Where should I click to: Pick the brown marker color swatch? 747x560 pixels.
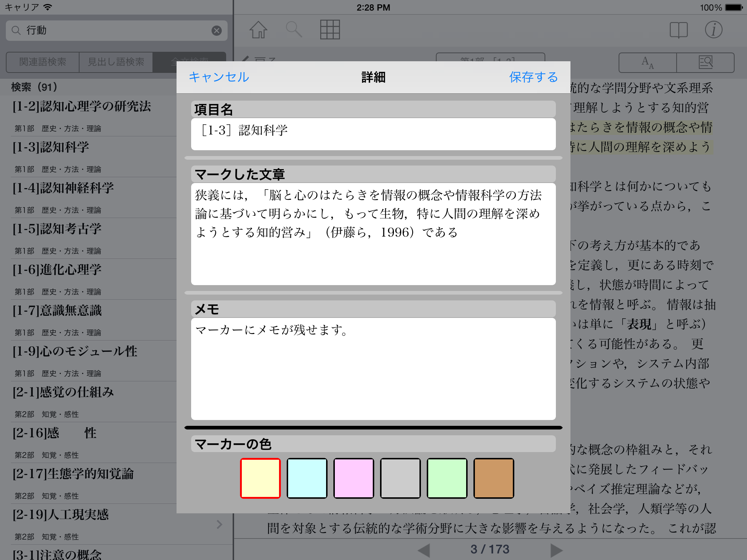(x=494, y=478)
